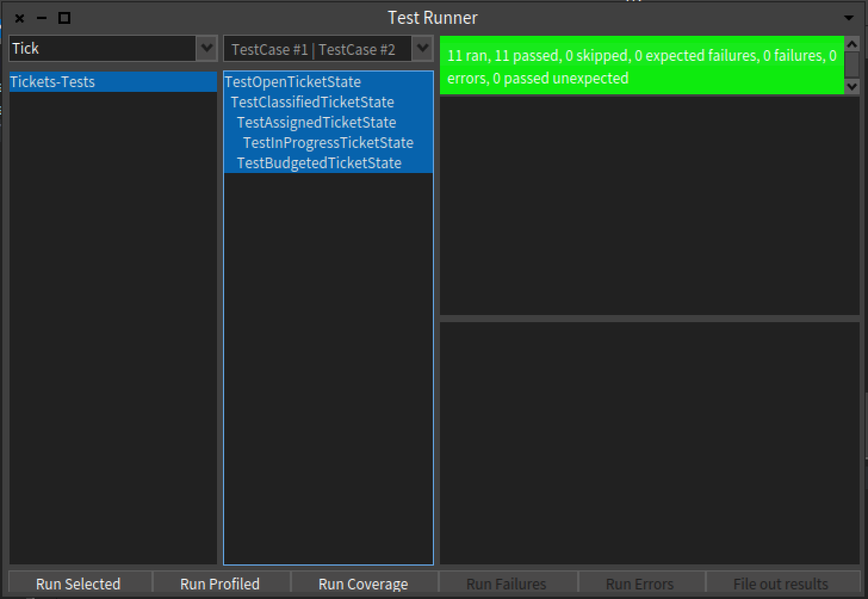Expand the TestCase filter dropdown arrow

click(422, 48)
